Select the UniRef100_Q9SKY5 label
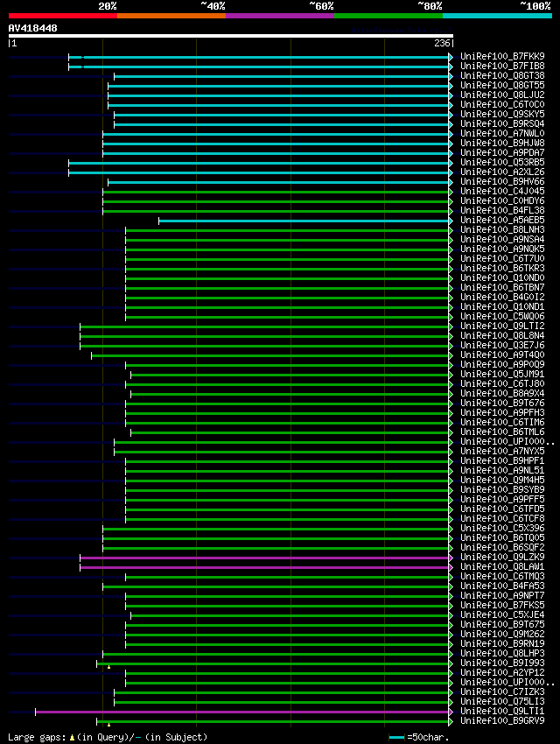This screenshot has width=560, height=744. [502, 114]
